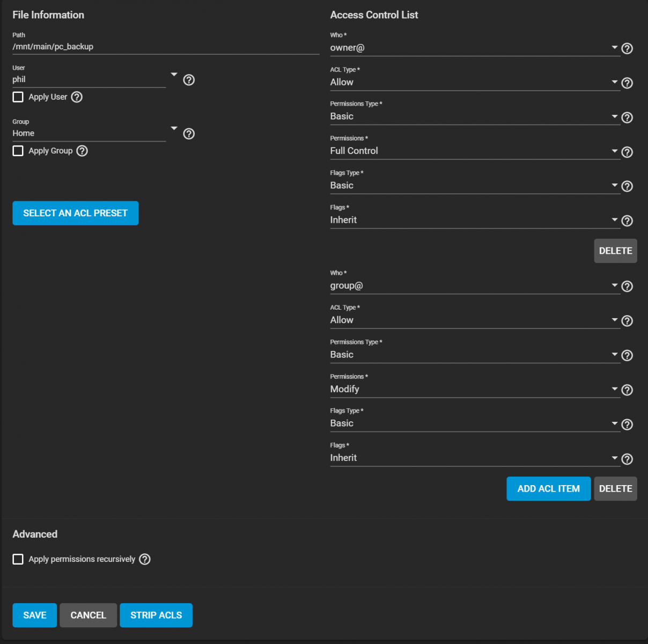The width and height of the screenshot is (648, 644).
Task: Add a new ACL item
Action: [x=548, y=489]
